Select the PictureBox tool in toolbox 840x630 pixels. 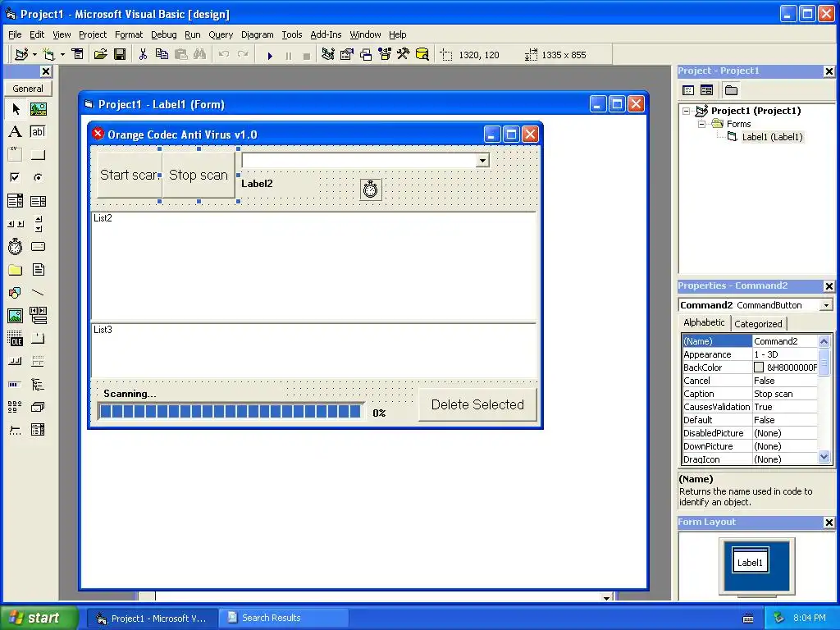38,109
